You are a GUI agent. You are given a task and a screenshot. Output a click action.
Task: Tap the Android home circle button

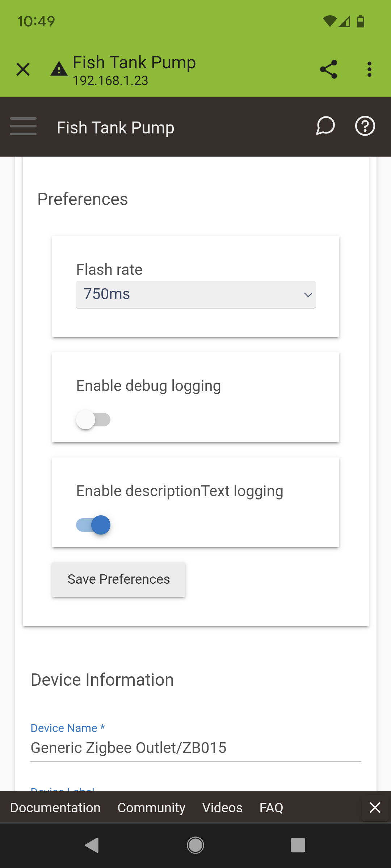(x=195, y=846)
